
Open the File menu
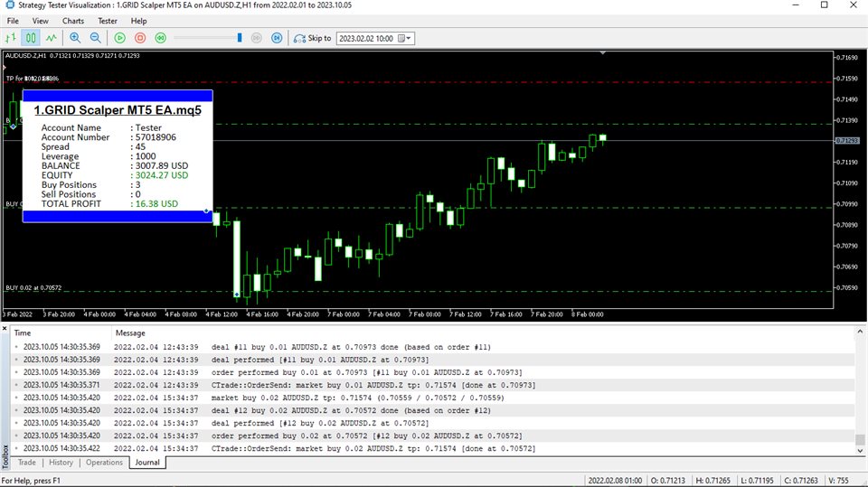[13, 21]
